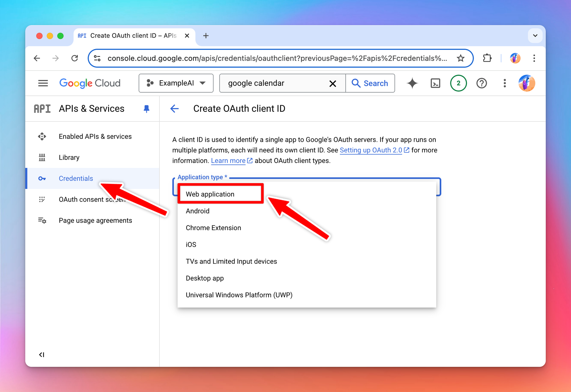571x392 pixels.
Task: Click the help question mark icon
Action: point(481,83)
